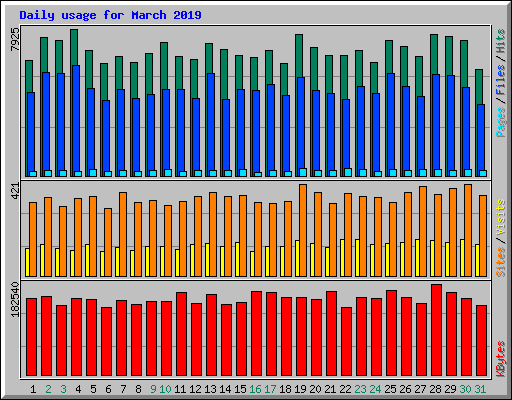Click day 15 on the date axis
This screenshot has width=512, height=400.
[x=240, y=389]
